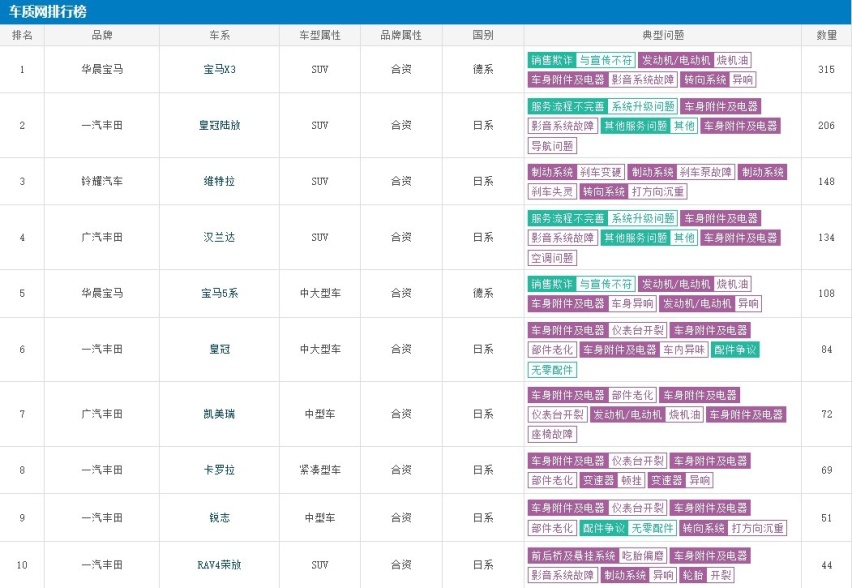Screen dimensions: 852x588
Task: Click the 座椅故障 tag in 凯美瑞 row
Action: click(x=552, y=434)
